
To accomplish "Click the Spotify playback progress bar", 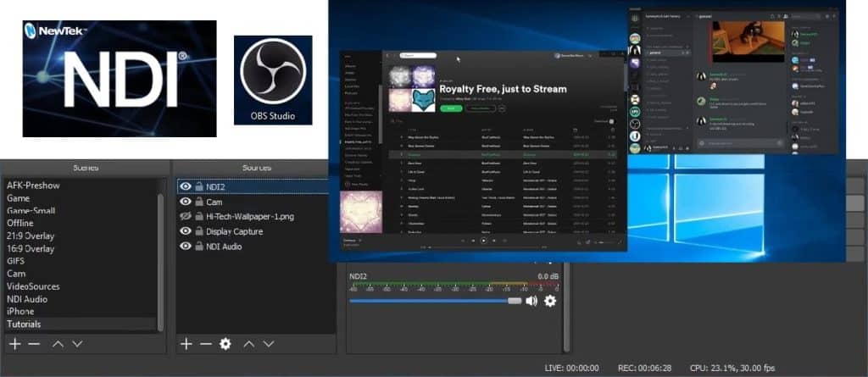I will [484, 247].
